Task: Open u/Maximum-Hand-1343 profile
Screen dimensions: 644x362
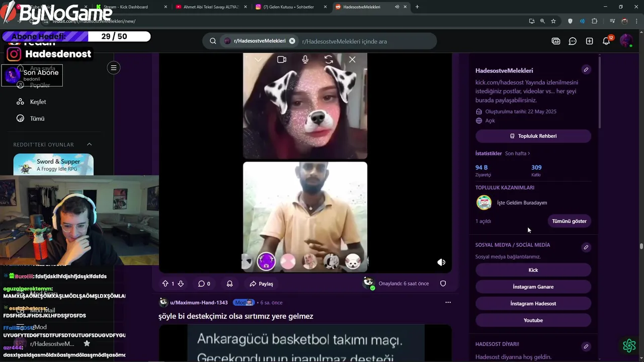Action: (199, 303)
